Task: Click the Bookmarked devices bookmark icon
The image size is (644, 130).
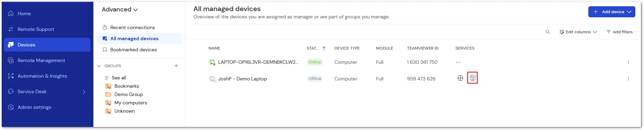Action: 105,50
